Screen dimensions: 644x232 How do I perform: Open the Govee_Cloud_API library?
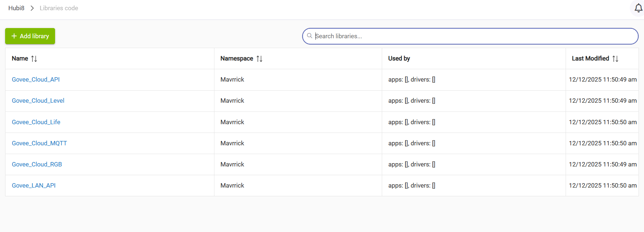[36, 79]
